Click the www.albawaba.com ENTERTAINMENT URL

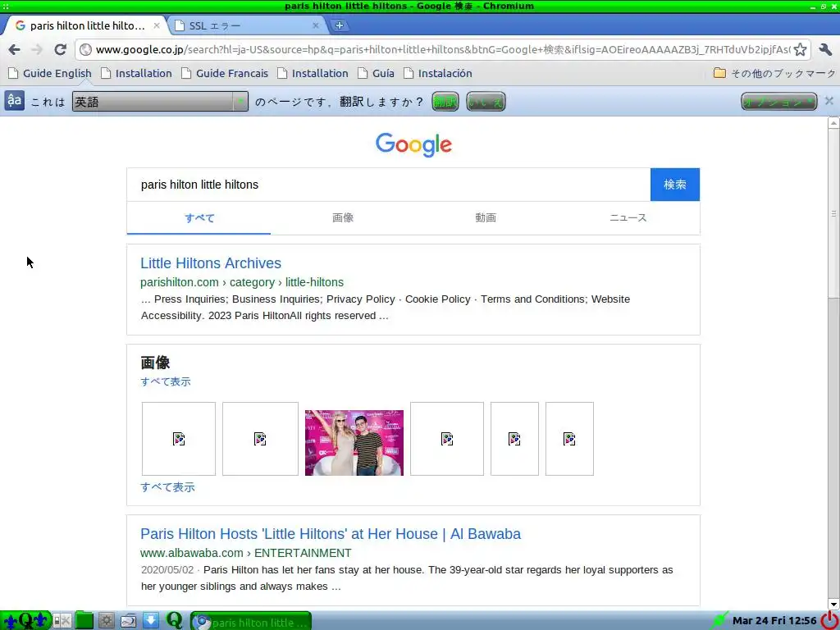coord(246,553)
